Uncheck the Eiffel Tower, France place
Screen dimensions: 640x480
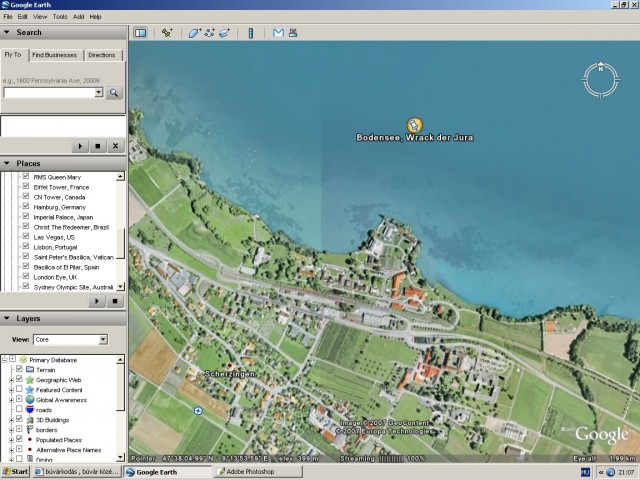point(26,187)
